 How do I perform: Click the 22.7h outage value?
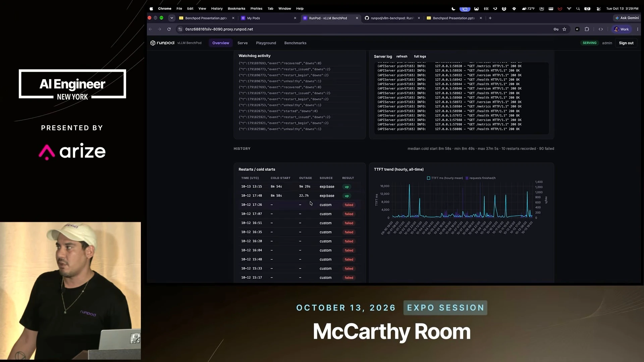click(304, 196)
